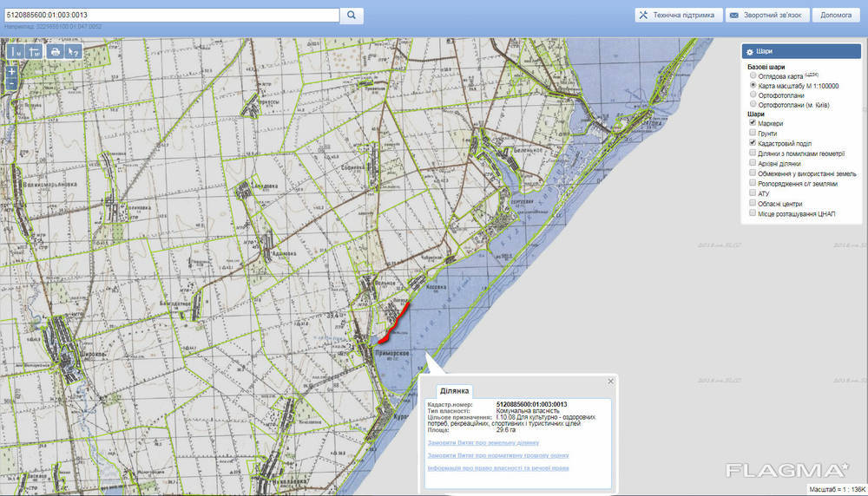Image resolution: width=868 pixels, height=496 pixels.
Task: Select the Ортофотоплани base layer
Action: tap(753, 95)
